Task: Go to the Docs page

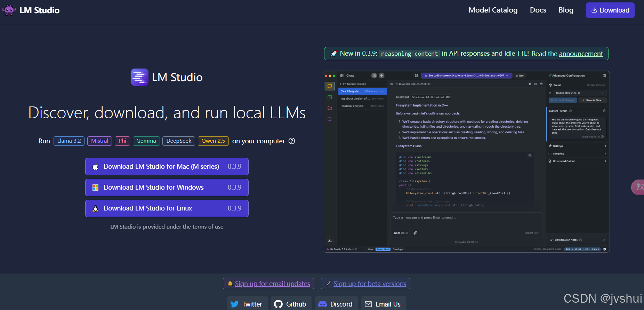Action: [538, 10]
